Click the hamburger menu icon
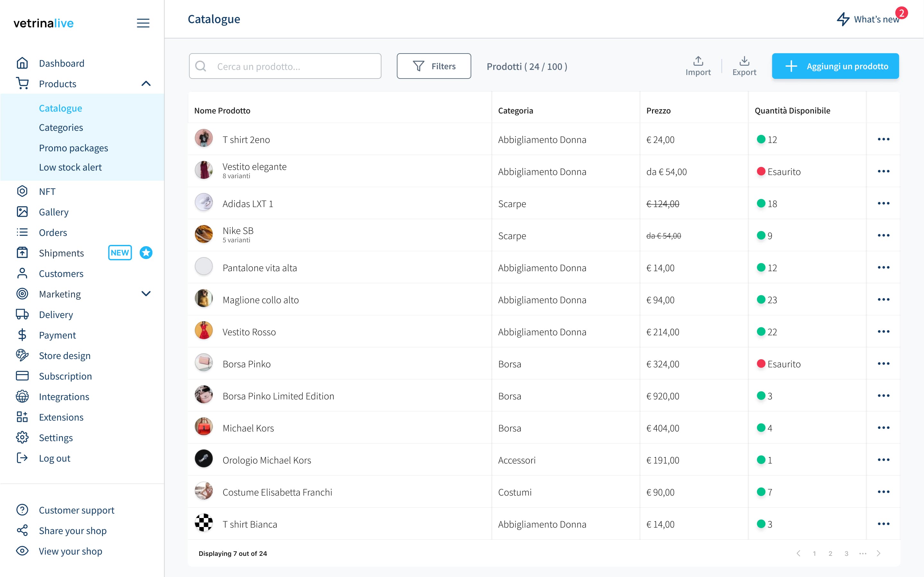 coord(143,23)
